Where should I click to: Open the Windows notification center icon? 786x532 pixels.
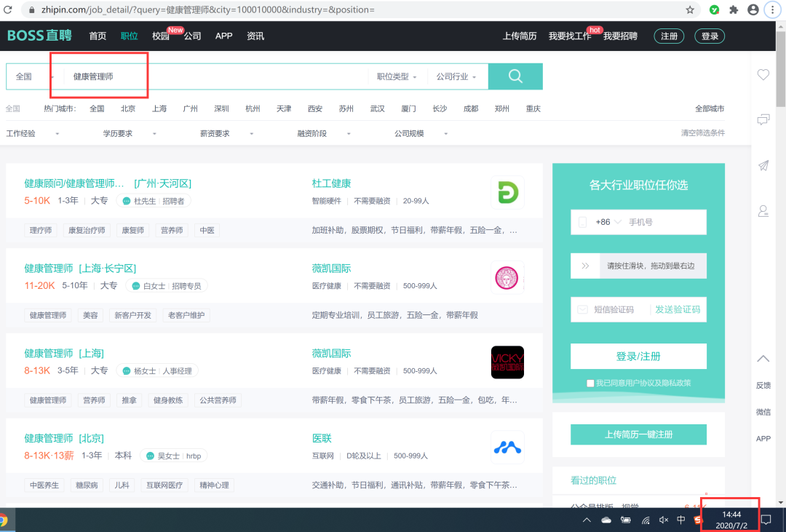(766, 520)
